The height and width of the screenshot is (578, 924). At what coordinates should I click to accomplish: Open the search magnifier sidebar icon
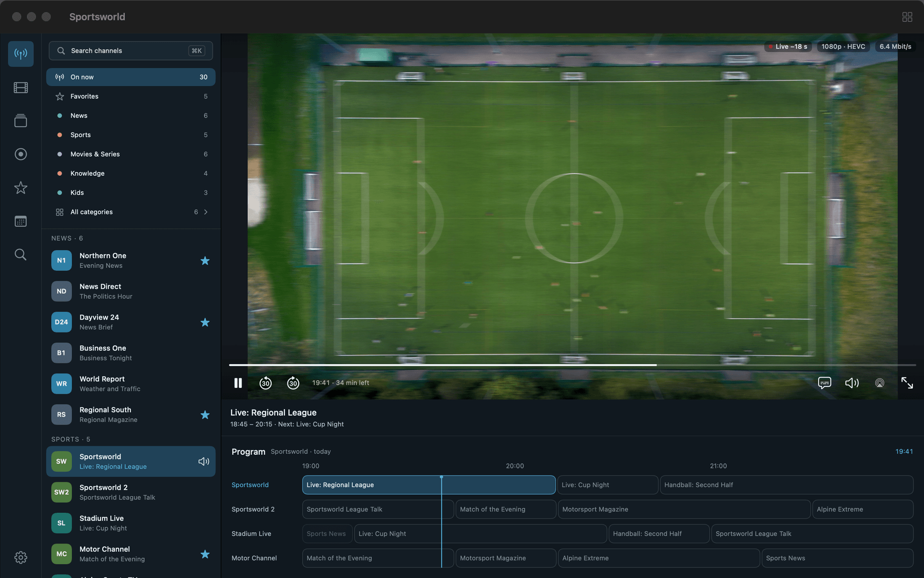(x=21, y=255)
